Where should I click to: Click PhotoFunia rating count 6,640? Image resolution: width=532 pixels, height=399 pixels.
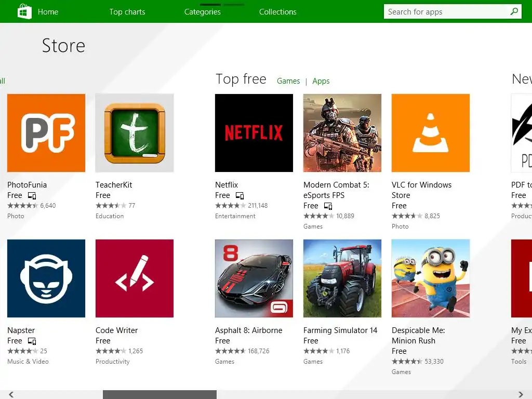(48, 206)
